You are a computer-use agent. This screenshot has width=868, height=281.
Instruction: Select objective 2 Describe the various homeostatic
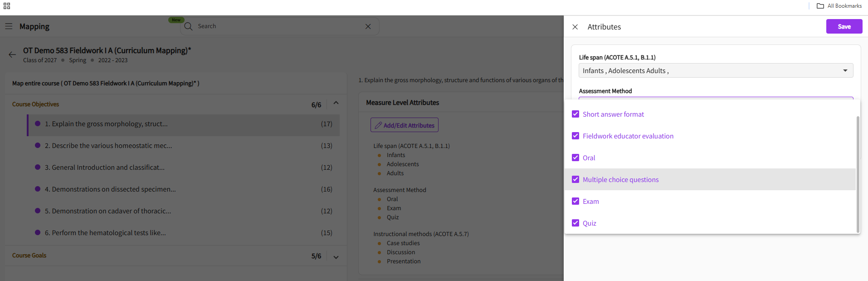(108, 146)
